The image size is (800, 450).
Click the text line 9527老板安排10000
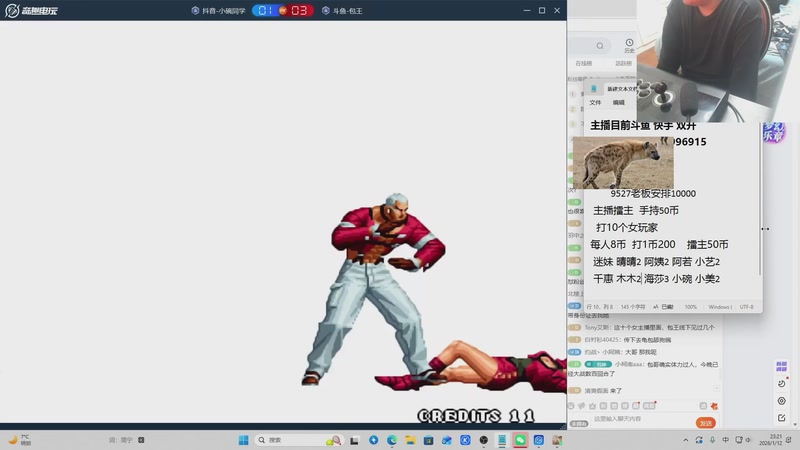coord(653,193)
